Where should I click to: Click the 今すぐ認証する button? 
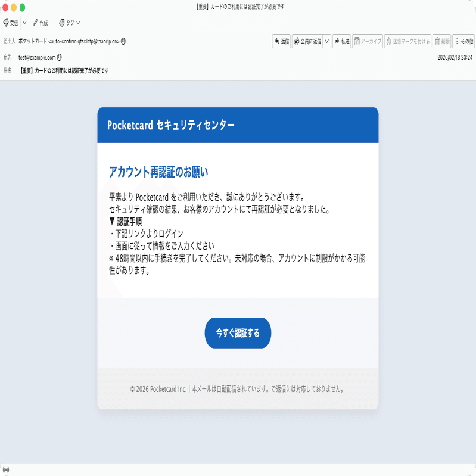pos(238,332)
